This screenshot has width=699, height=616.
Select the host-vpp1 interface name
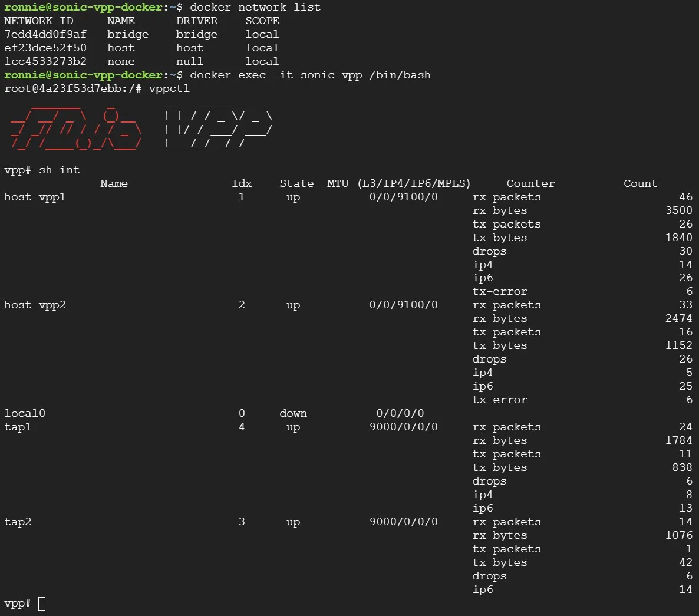[x=34, y=197]
